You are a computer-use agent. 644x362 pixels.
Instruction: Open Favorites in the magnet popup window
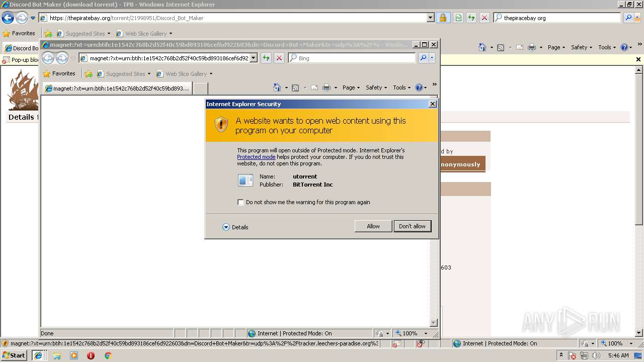(x=59, y=74)
